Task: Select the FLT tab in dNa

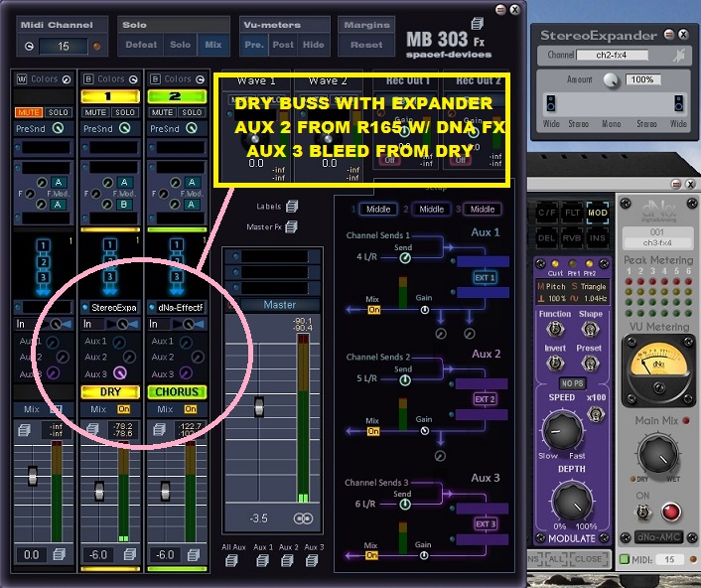Action: coord(572,213)
